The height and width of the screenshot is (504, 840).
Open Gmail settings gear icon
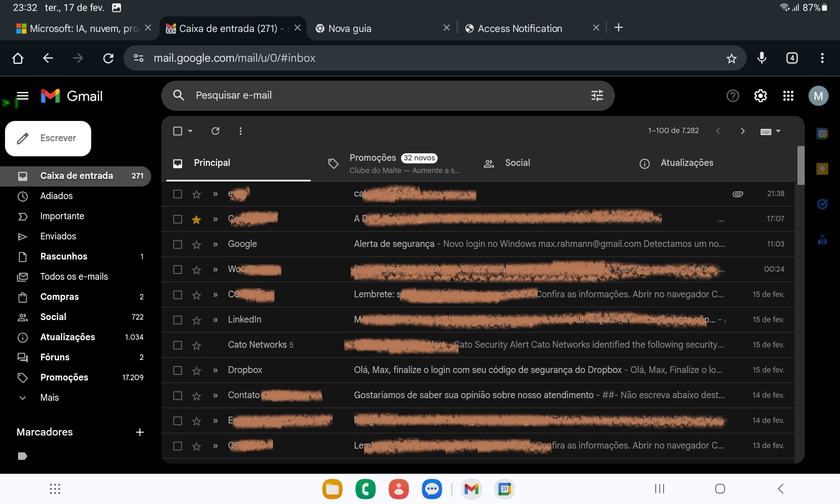coord(760,96)
